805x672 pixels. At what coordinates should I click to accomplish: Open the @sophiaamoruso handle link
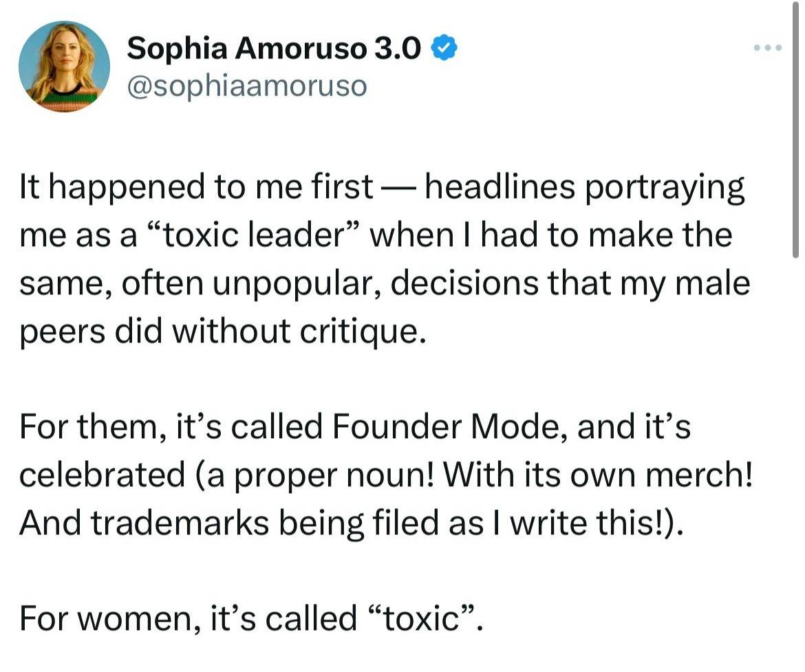247,86
